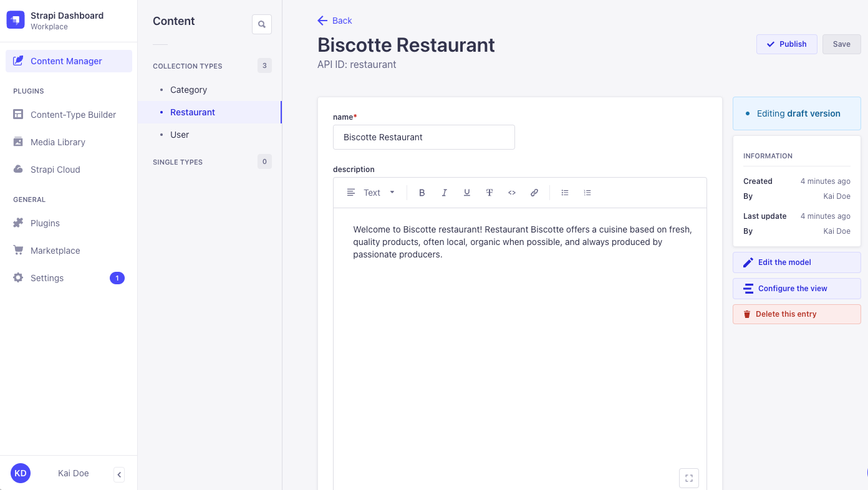The width and height of the screenshot is (868, 490).
Task: Open the Text style dropdown
Action: click(372, 193)
